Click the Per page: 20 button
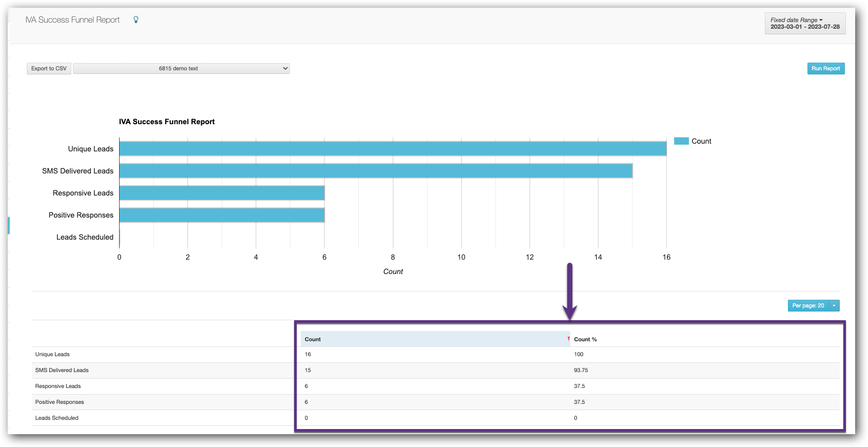This screenshot has height=447, width=868. (x=808, y=305)
